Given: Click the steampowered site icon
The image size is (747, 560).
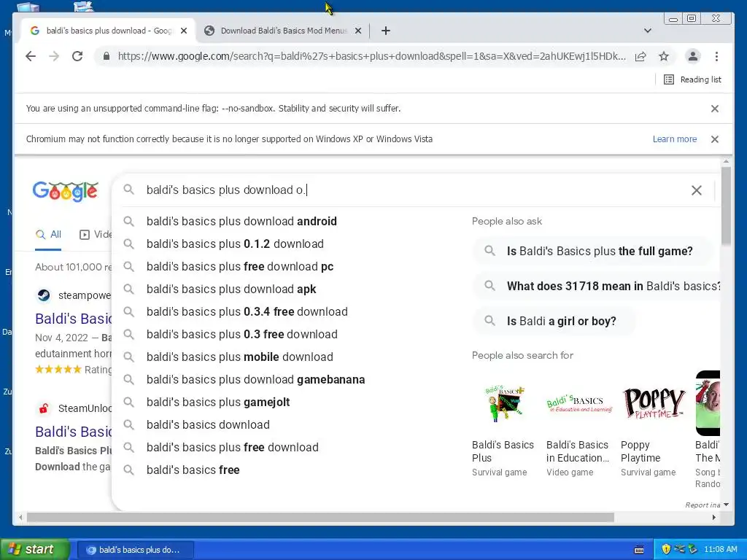Looking at the screenshot, I should 43,295.
